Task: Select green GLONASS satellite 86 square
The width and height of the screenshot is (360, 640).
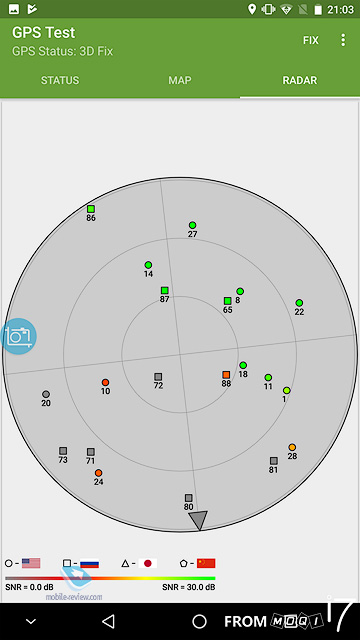Action: point(91,209)
